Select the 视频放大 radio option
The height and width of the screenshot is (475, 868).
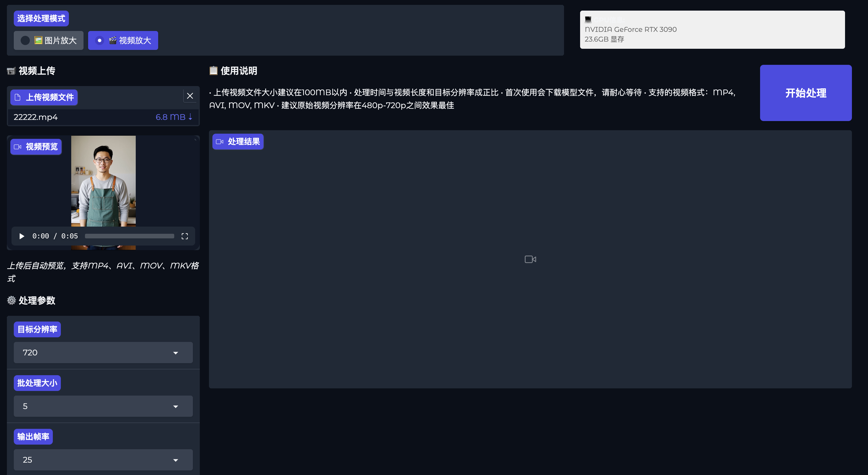[123, 40]
